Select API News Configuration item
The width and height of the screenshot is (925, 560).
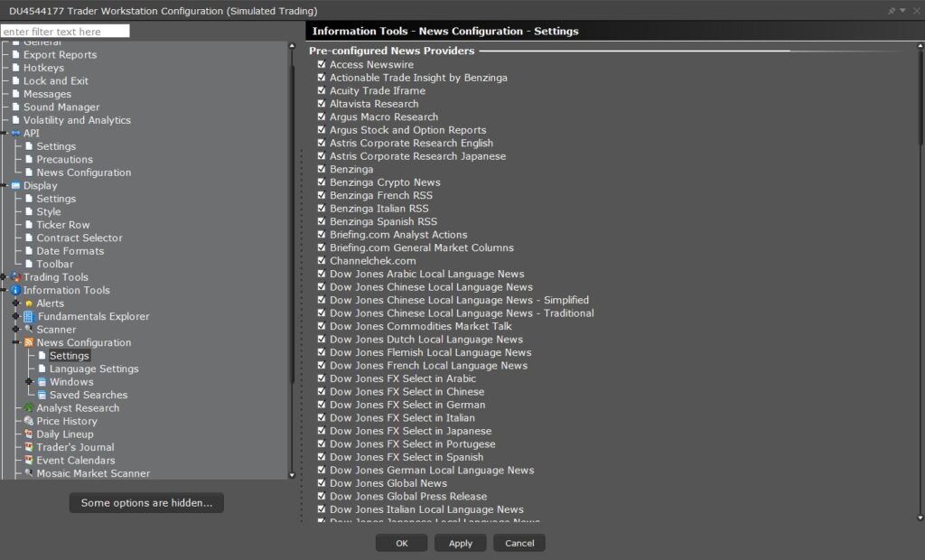(84, 173)
